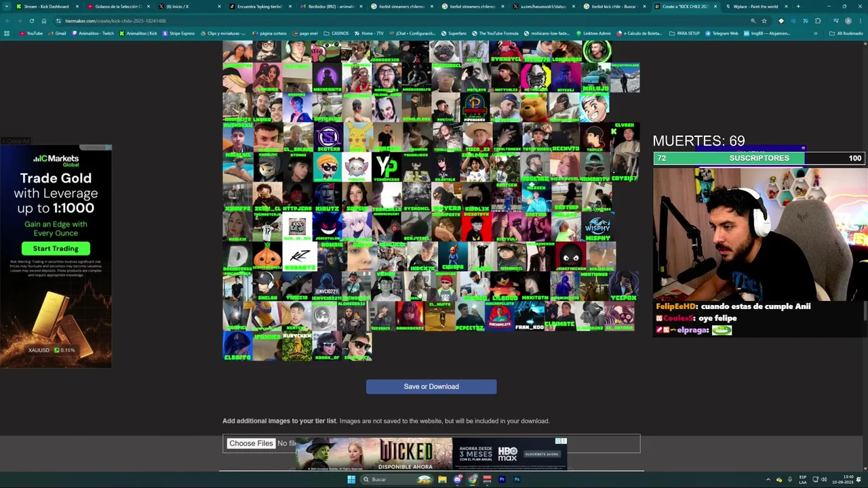Select the pug dog avatar tile
This screenshot has width=868, height=488.
pyautogui.click(x=446, y=51)
